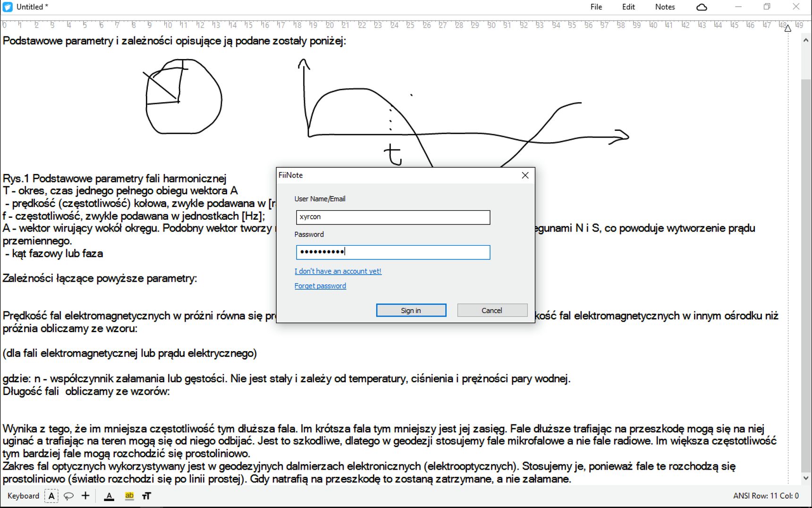Select the lasso selection tool
This screenshot has width=812, height=508.
coord(68,496)
